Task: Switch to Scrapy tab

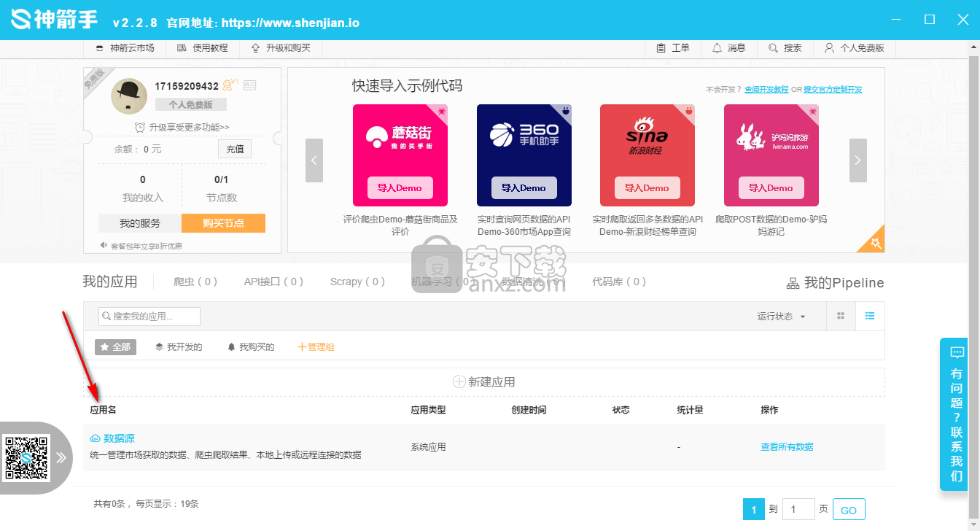Action: [357, 282]
